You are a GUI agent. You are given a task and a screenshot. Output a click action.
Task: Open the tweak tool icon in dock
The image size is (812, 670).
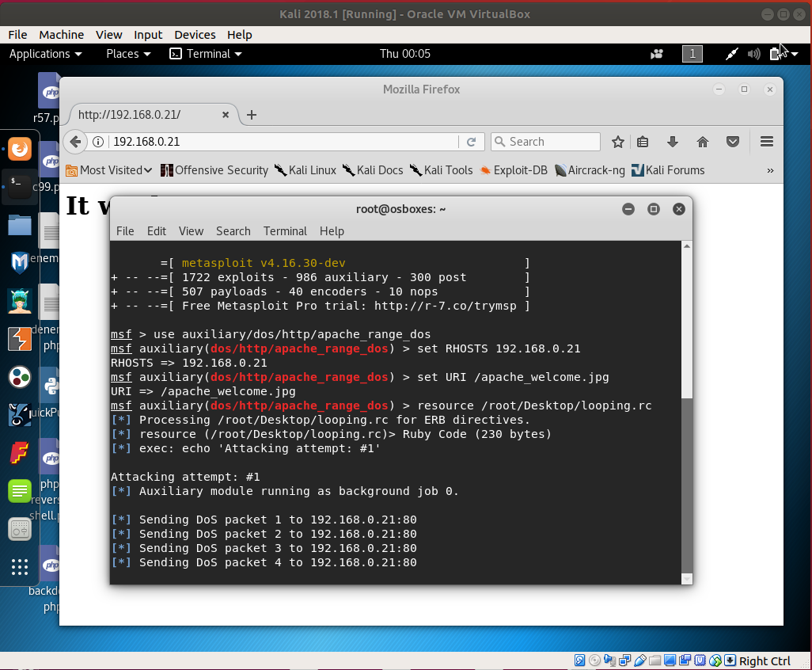[20, 529]
